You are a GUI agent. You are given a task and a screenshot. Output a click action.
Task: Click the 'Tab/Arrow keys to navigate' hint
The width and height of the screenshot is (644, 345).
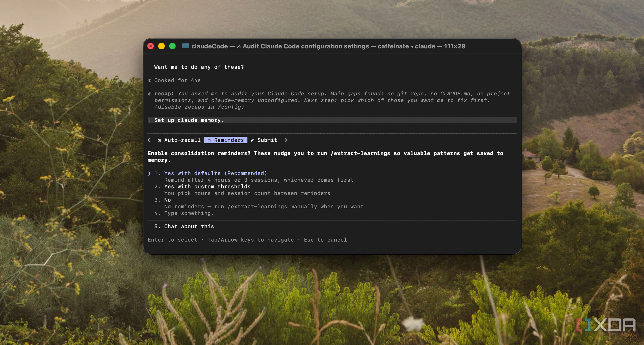pos(251,240)
